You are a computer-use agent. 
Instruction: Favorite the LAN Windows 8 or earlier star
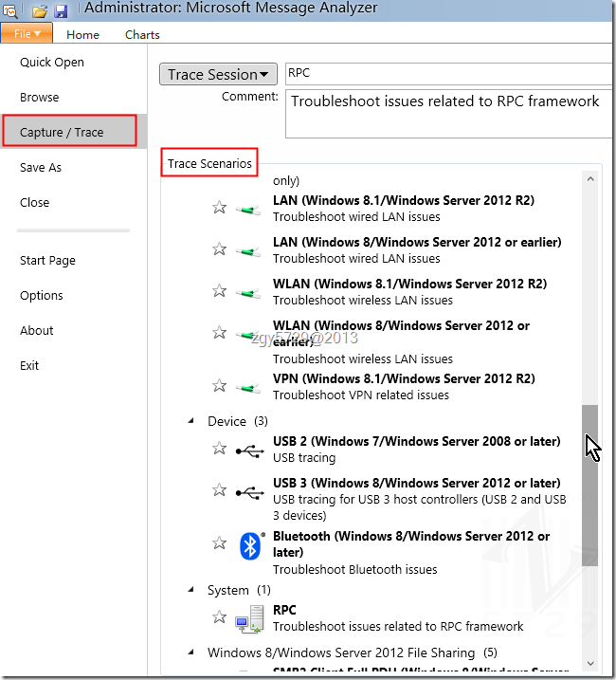pos(219,248)
